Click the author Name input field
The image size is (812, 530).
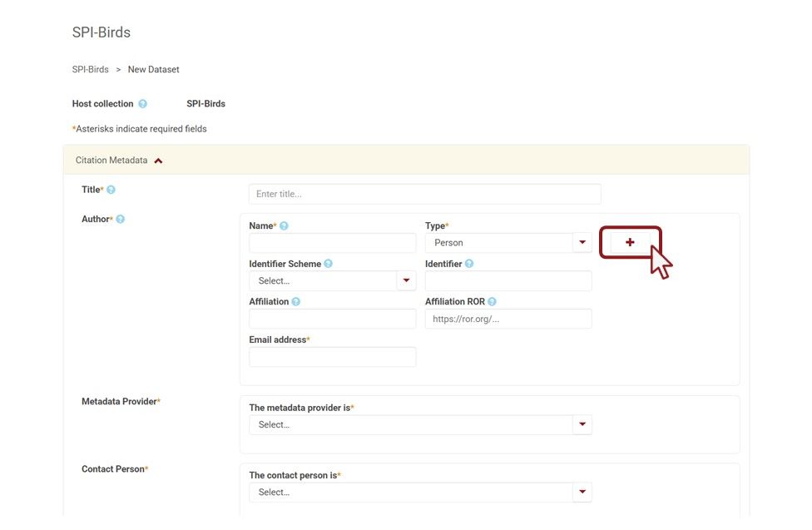(x=332, y=243)
